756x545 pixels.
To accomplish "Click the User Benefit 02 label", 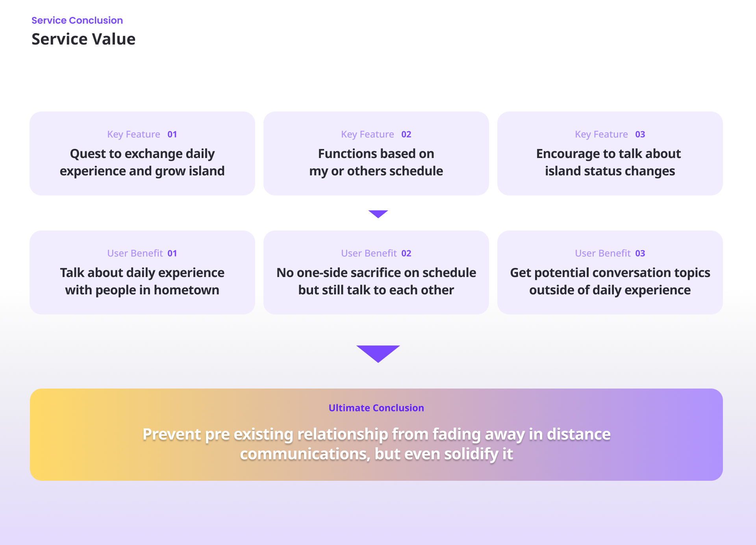I will pyautogui.click(x=376, y=253).
